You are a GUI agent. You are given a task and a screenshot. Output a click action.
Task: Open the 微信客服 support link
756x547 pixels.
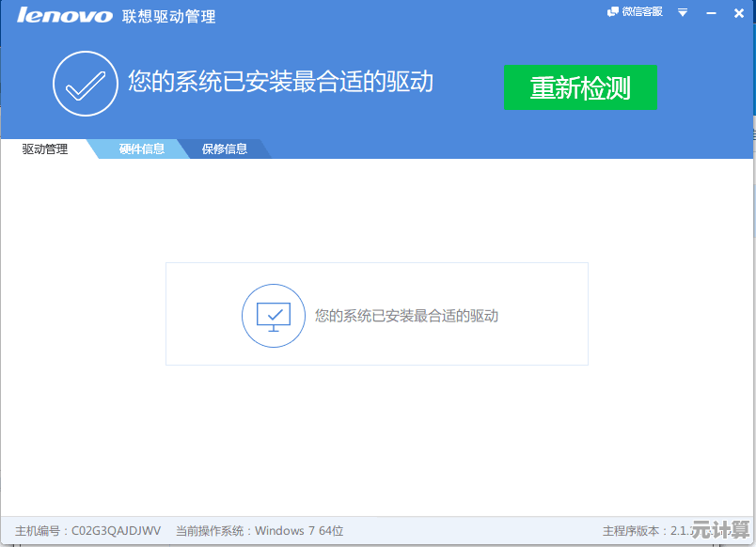[x=641, y=12]
